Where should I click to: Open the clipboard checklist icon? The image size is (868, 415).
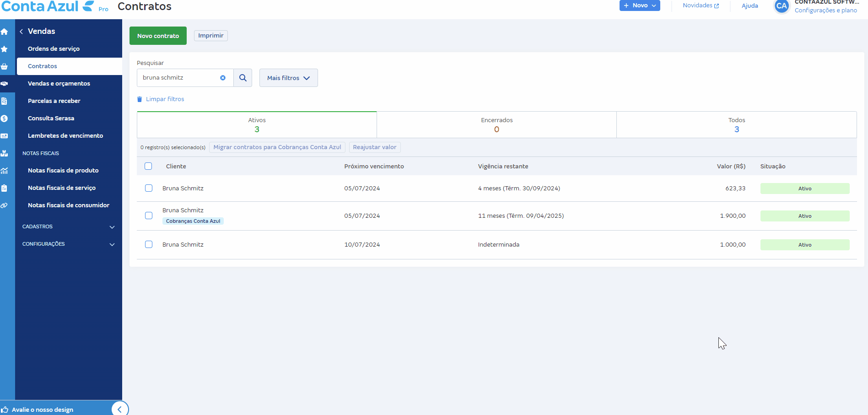(x=4, y=188)
